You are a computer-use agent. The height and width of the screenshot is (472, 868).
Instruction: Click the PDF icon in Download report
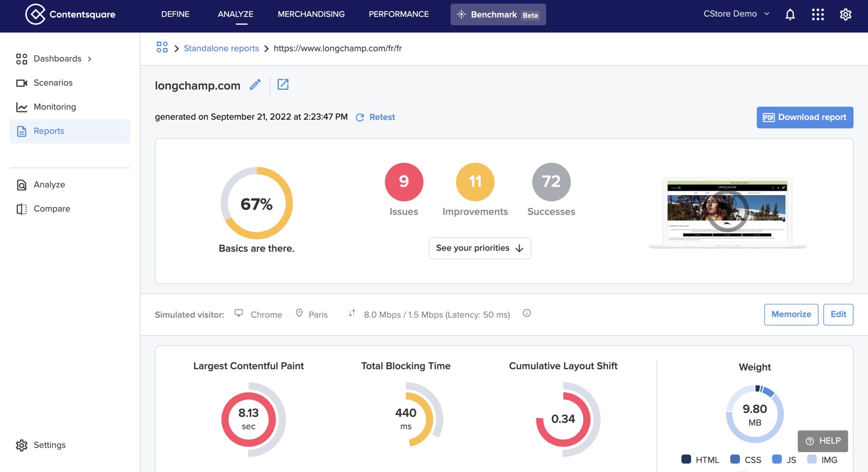769,117
